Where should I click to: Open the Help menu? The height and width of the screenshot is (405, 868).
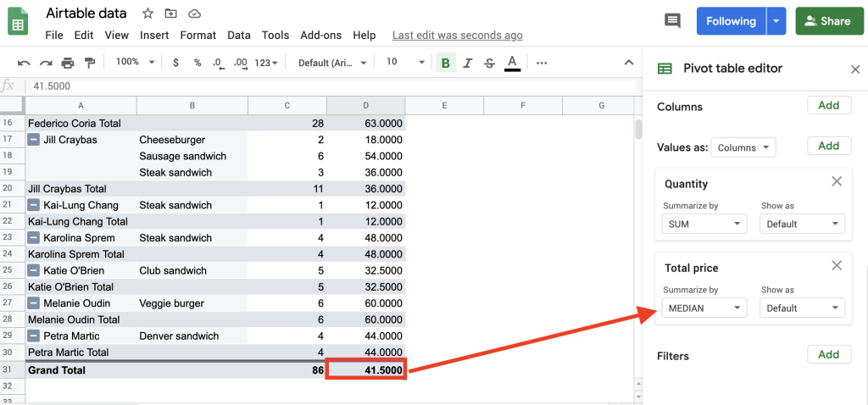[x=364, y=36]
